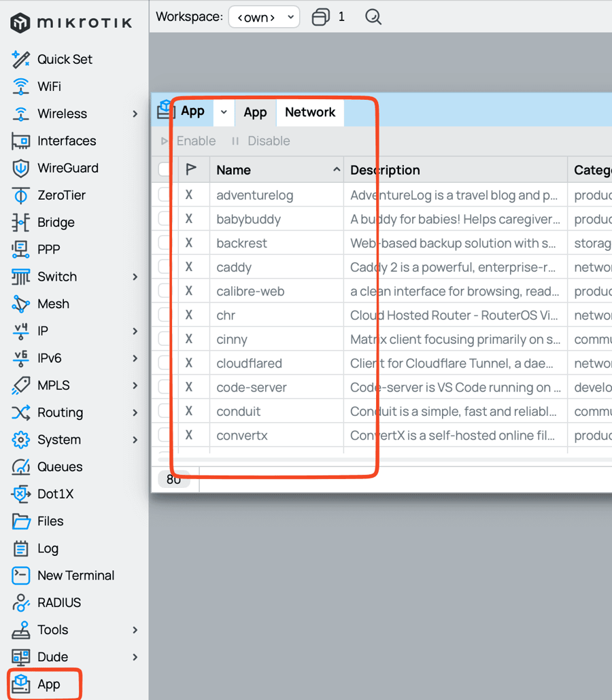Click the IPv6 icon
612x700 pixels.
click(20, 358)
